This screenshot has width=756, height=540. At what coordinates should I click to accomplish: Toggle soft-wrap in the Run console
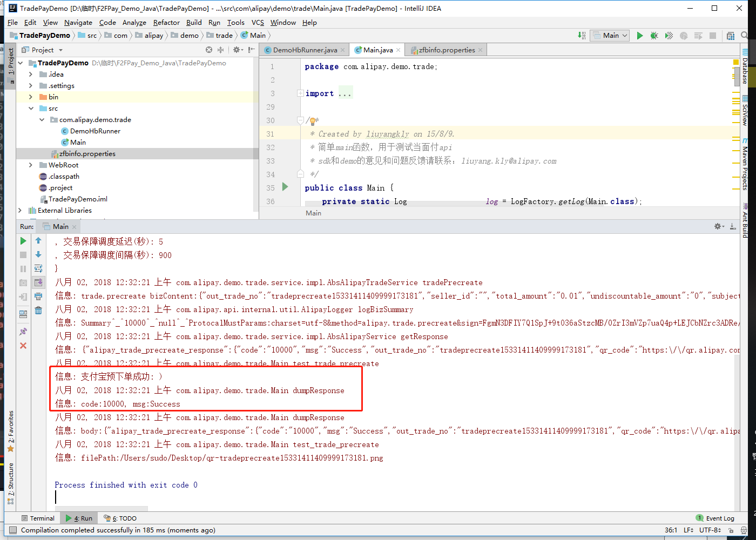point(38,268)
